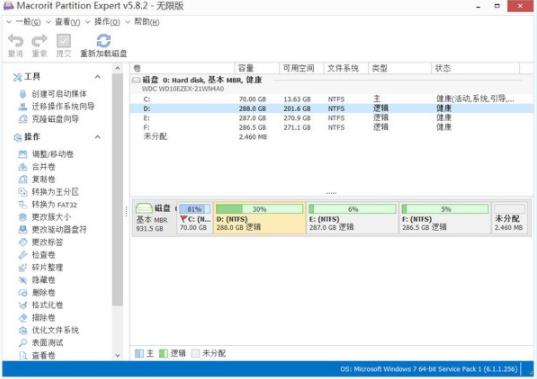Open the 操作(O) menu

pyautogui.click(x=107, y=22)
